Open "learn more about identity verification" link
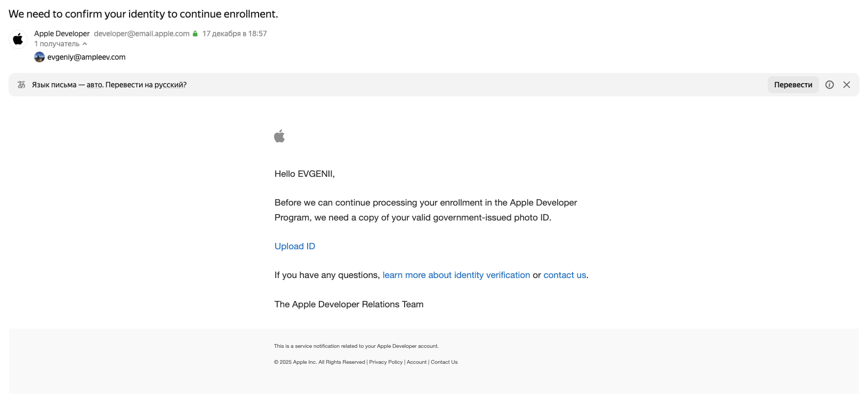868x400 pixels. [x=456, y=275]
